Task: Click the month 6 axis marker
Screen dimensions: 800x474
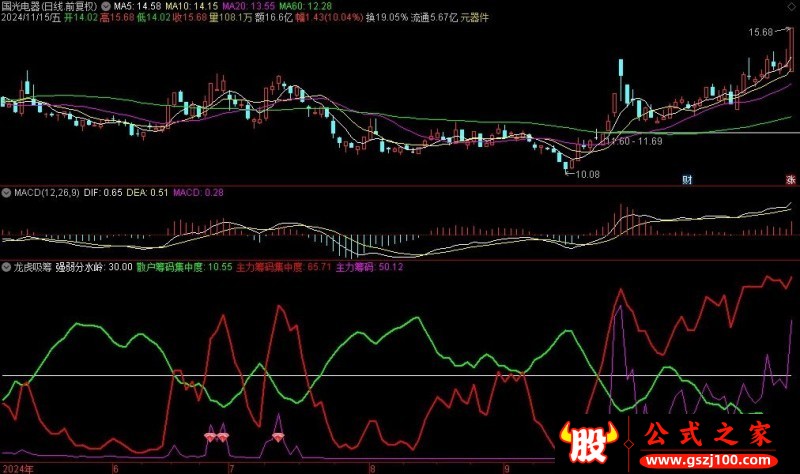Action: (115, 468)
